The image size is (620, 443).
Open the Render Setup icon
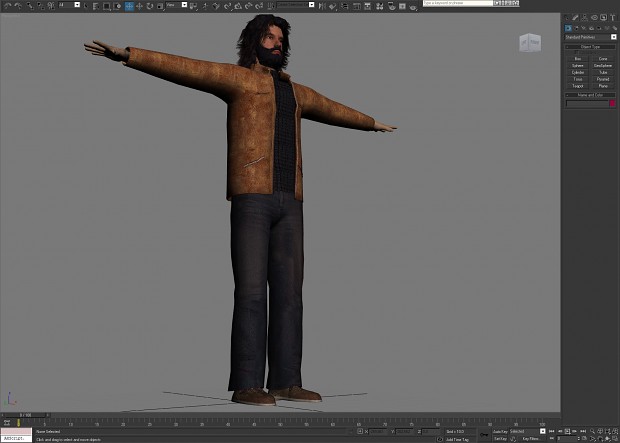[x=391, y=6]
